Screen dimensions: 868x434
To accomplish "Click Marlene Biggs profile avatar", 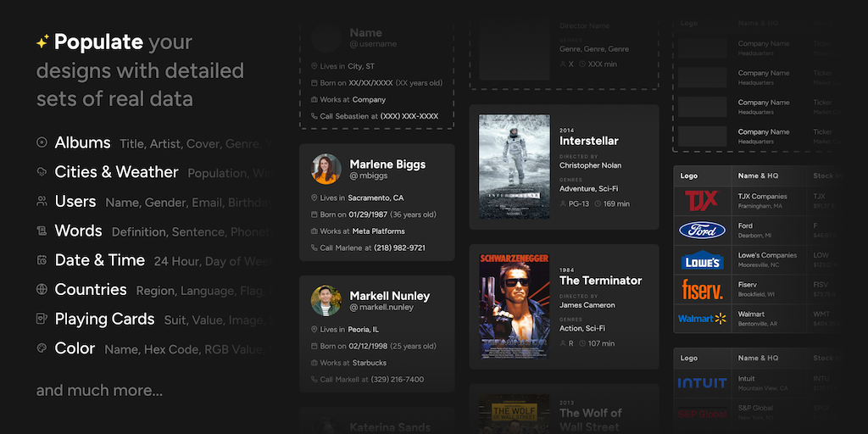I will tap(326, 169).
